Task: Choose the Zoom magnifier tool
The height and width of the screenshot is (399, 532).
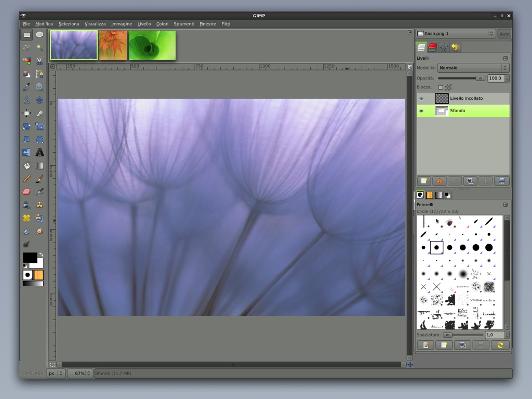Action: pos(39,87)
